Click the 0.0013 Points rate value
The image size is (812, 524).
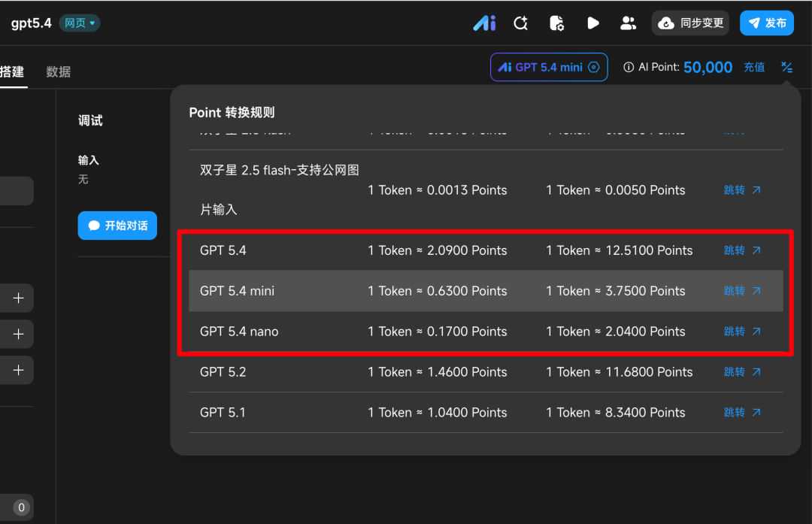coord(467,190)
